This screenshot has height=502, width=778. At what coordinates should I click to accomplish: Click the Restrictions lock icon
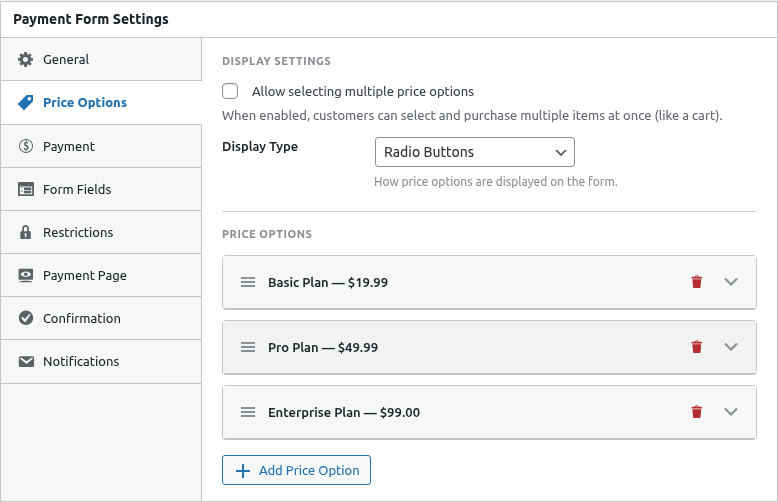[25, 232]
